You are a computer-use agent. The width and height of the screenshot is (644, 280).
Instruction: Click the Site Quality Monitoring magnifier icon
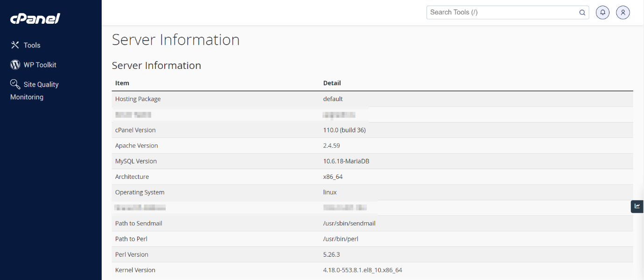coord(15,84)
